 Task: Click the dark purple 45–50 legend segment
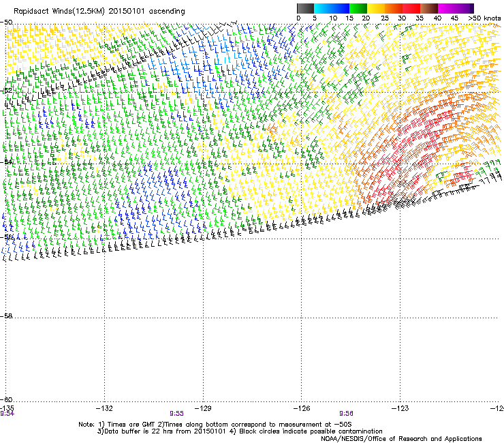point(464,8)
